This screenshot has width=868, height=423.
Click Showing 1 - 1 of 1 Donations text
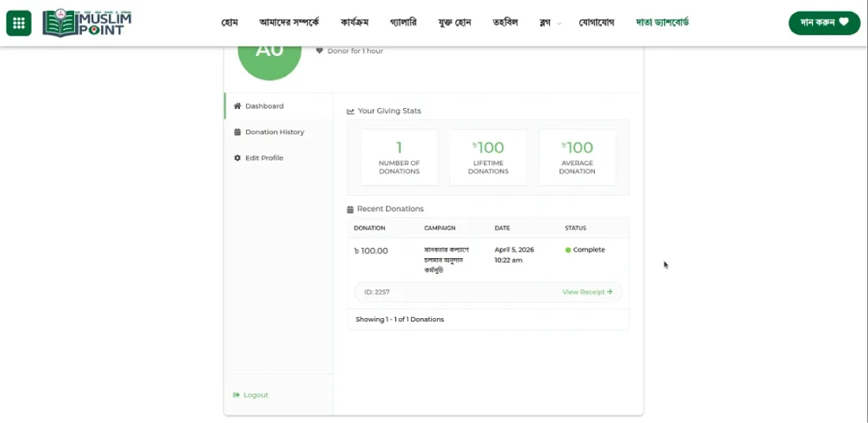[400, 320]
